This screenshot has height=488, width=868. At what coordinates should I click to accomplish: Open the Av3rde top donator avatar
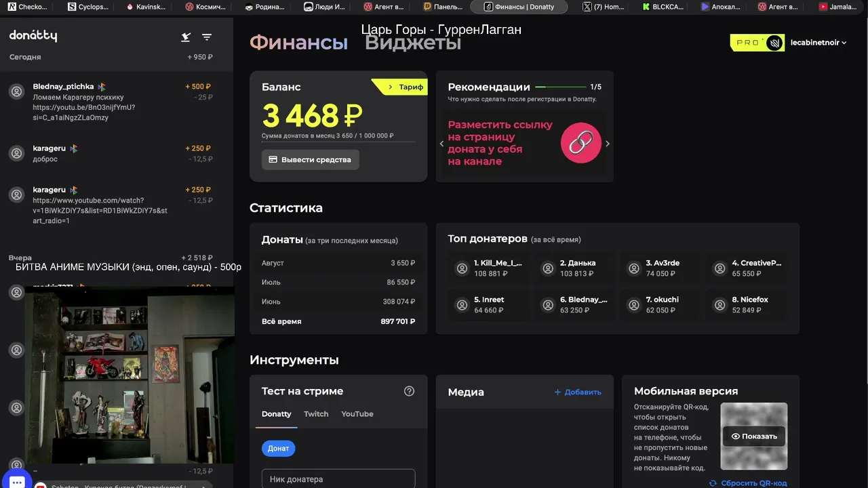coord(633,268)
